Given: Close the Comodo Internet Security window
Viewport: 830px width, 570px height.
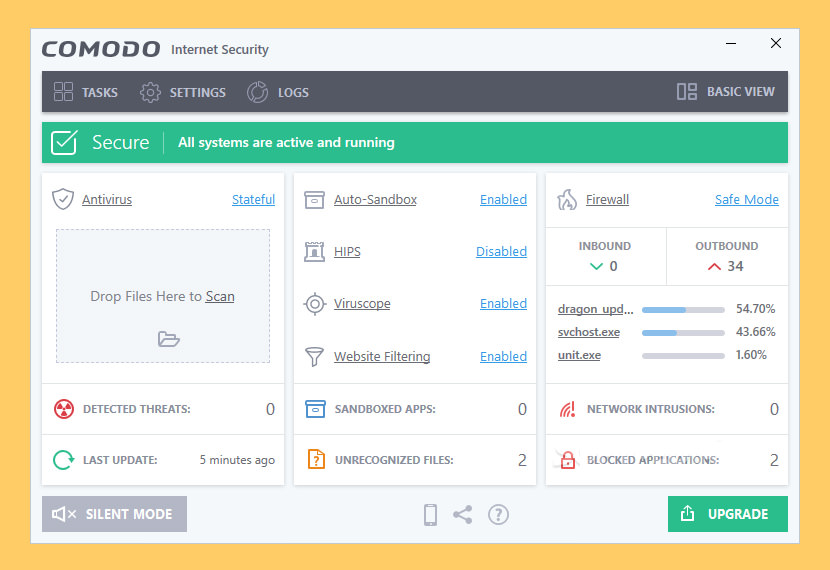Looking at the screenshot, I should pyautogui.click(x=776, y=43).
